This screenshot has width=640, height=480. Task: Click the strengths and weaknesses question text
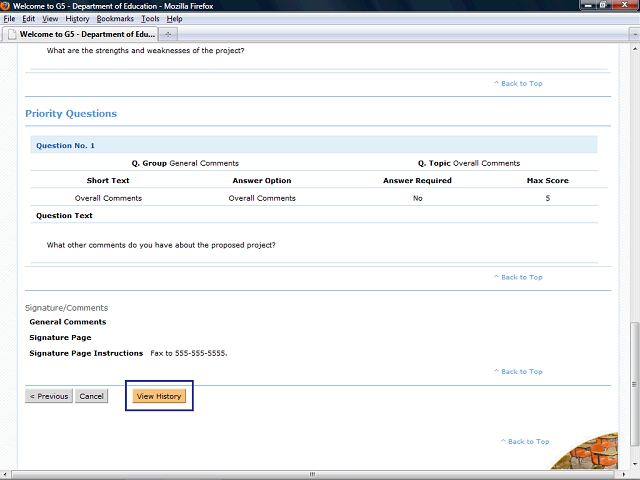145,51
